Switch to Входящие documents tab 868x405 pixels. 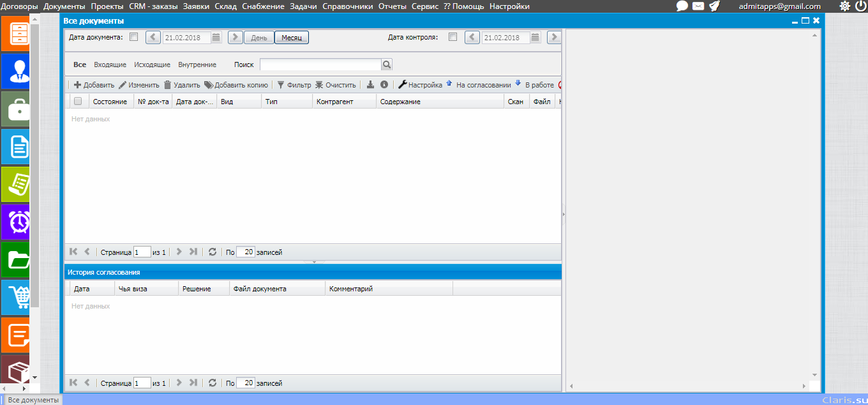tap(110, 65)
